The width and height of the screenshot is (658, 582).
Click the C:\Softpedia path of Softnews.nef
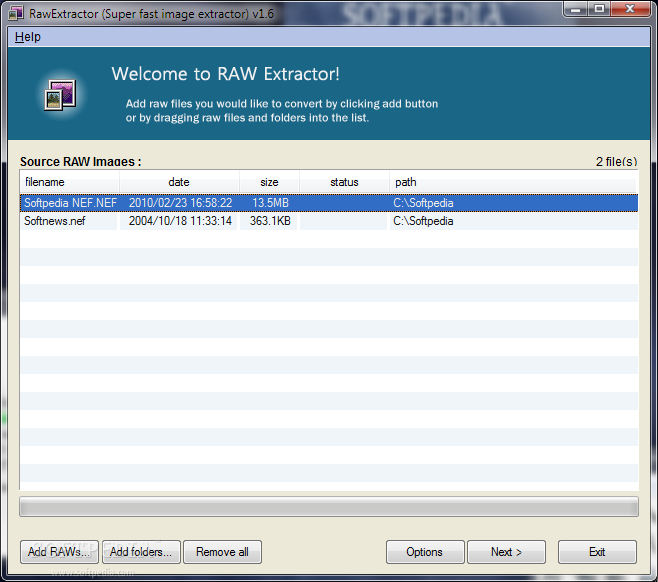tap(423, 221)
